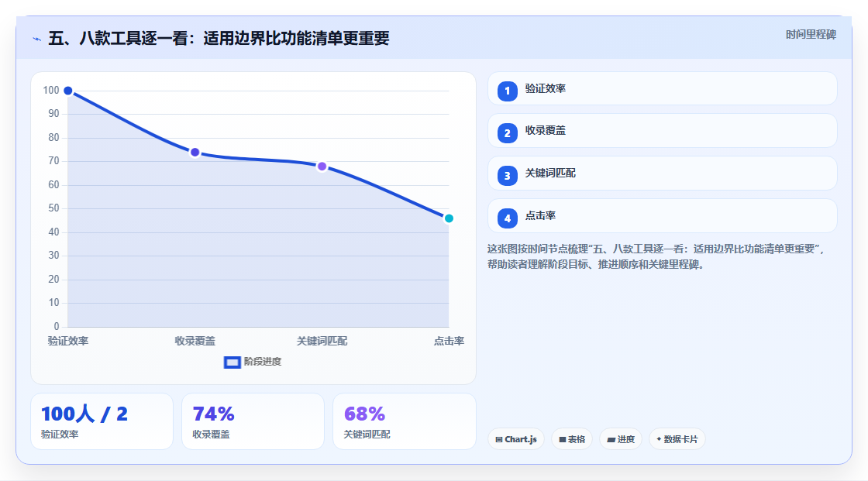Click the 74% stat card
868x481 pixels.
click(253, 421)
